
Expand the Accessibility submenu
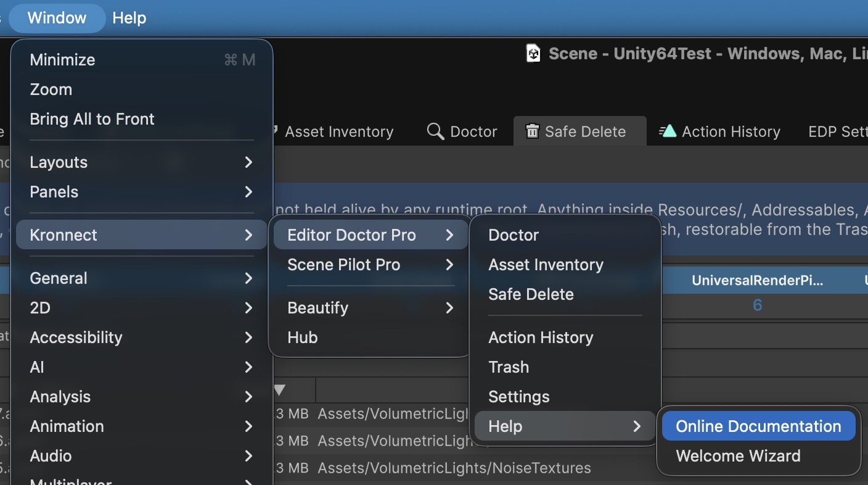coord(142,338)
